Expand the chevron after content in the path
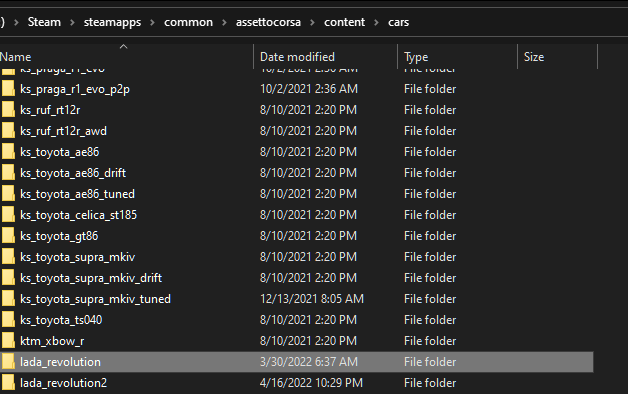Image resolution: width=628 pixels, height=394 pixels. tap(376, 22)
